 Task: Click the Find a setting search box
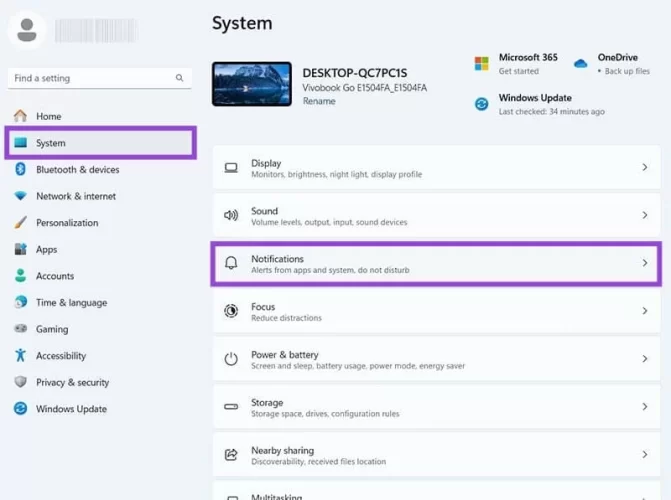[x=90, y=78]
